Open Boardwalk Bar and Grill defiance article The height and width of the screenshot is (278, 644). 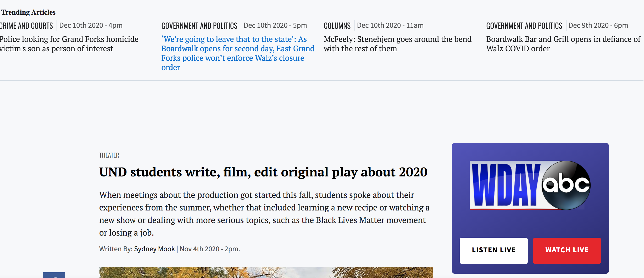pyautogui.click(x=563, y=44)
